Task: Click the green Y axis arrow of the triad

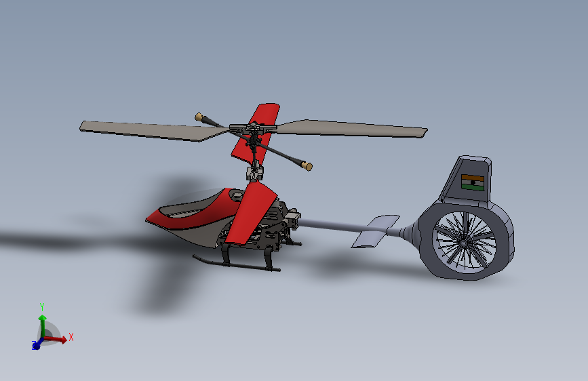Action: [42, 326]
